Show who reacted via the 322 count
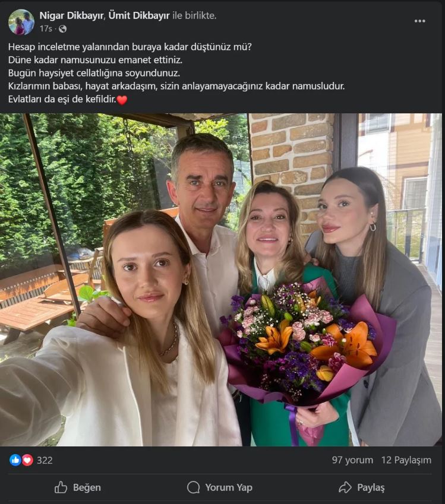The image size is (445, 504). pos(45,460)
